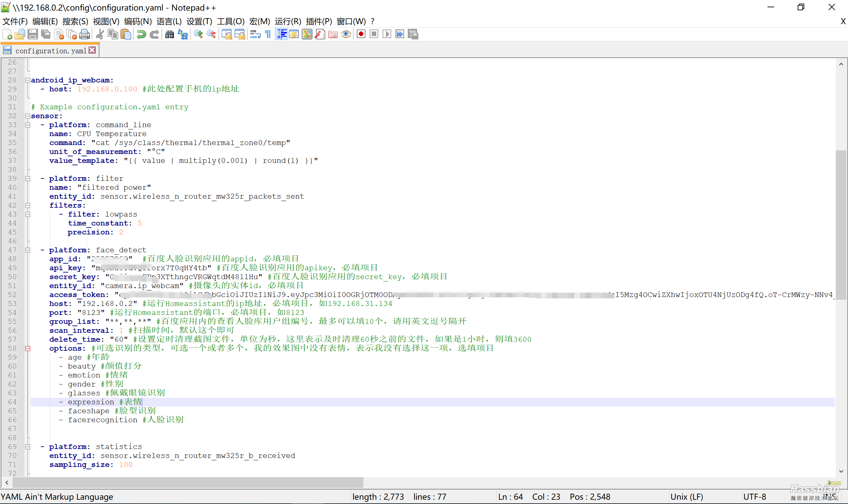Save all open files
Image resolution: width=848 pixels, height=504 pixels.
tap(45, 34)
